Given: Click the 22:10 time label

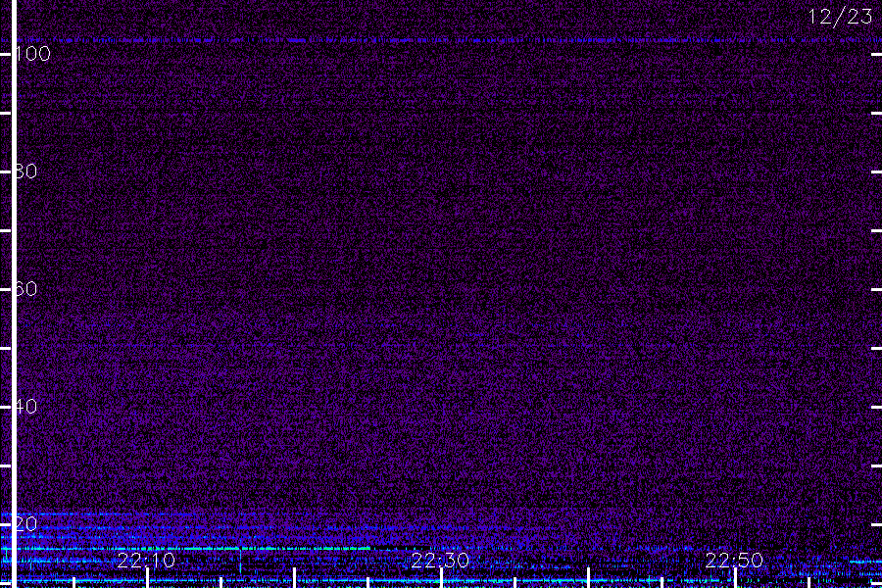Looking at the screenshot, I should (146, 561).
